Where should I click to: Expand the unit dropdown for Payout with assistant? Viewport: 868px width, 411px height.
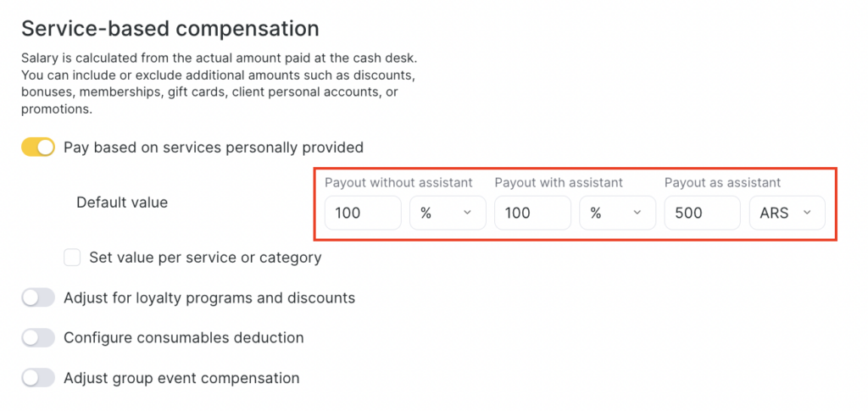(x=617, y=214)
